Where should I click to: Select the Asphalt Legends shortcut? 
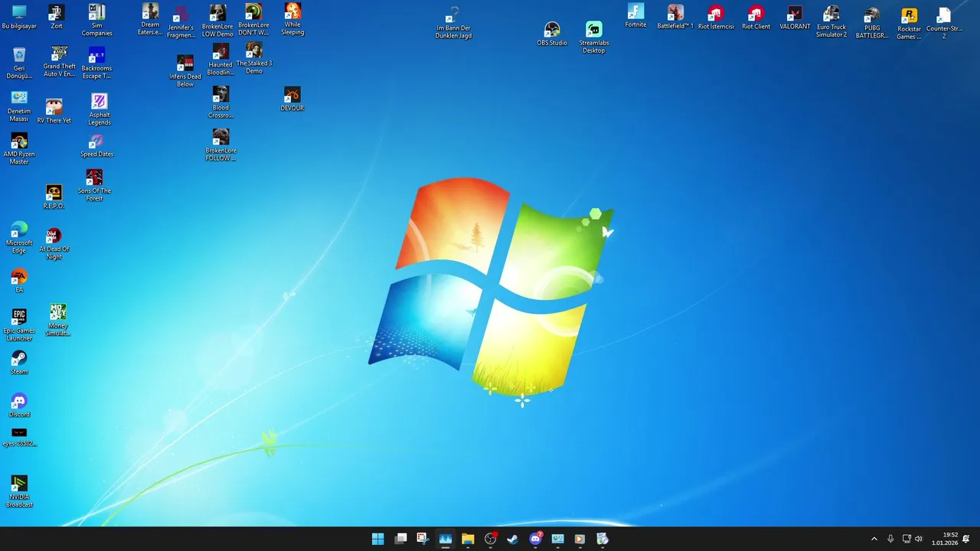click(x=99, y=109)
